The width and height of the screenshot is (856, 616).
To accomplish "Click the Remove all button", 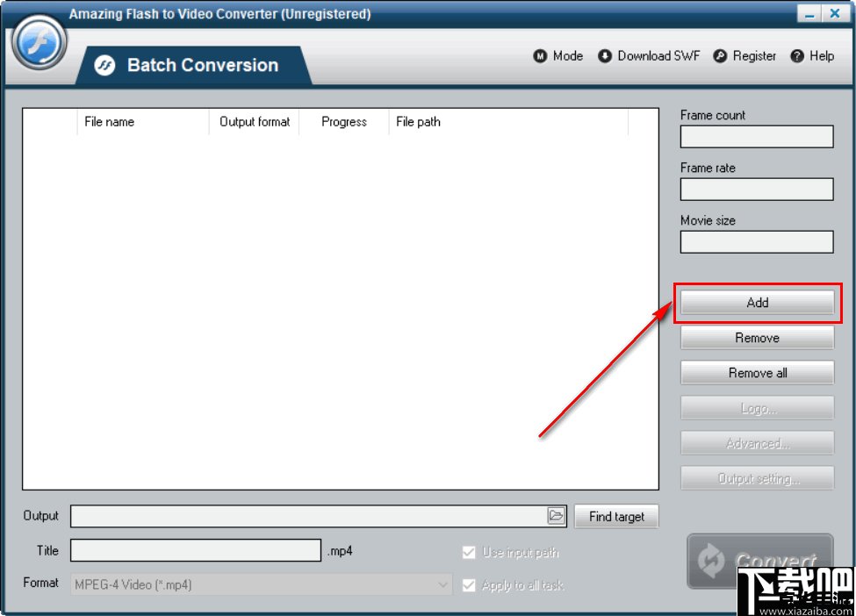I will [757, 373].
